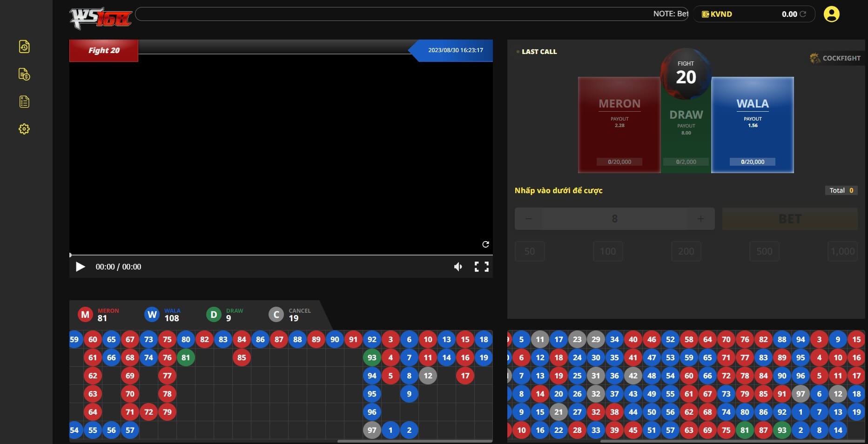
Task: Click the CANCEL 19 legend icon
Action: click(x=276, y=315)
